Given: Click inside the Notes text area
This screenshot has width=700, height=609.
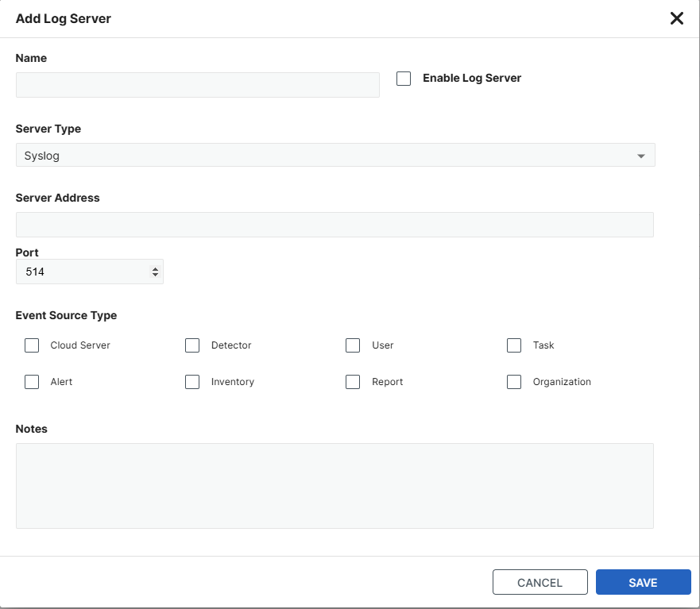Looking at the screenshot, I should pyautogui.click(x=335, y=484).
